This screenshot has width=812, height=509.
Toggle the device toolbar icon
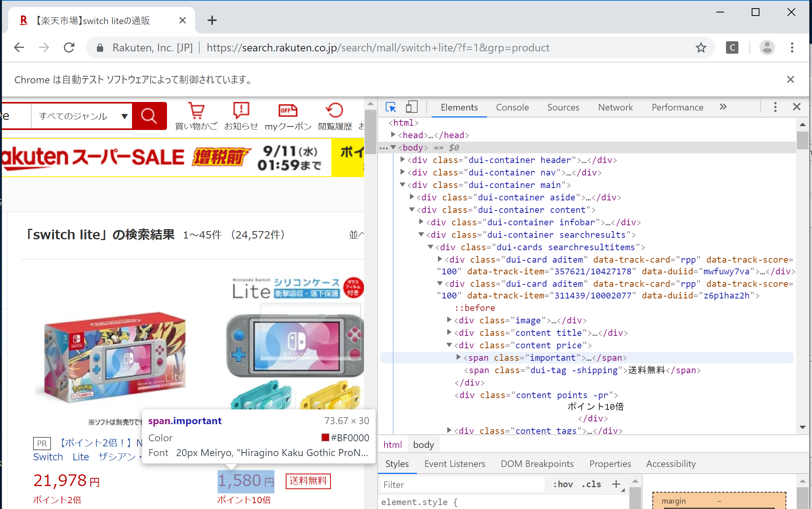pyautogui.click(x=411, y=107)
